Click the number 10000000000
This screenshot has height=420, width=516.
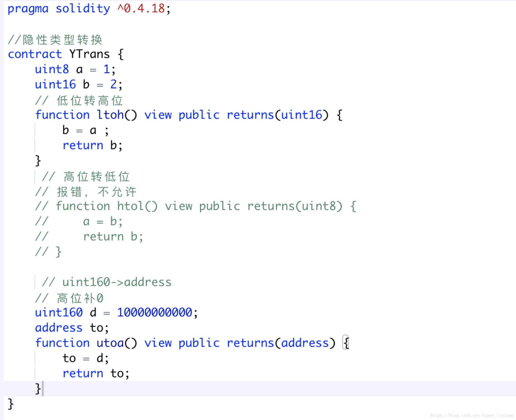point(155,313)
